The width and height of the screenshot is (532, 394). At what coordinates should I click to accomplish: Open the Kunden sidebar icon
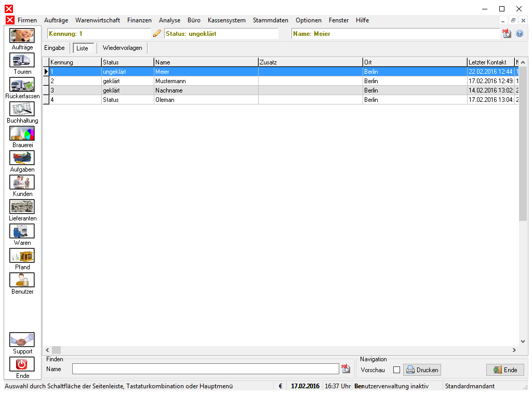coord(22,182)
